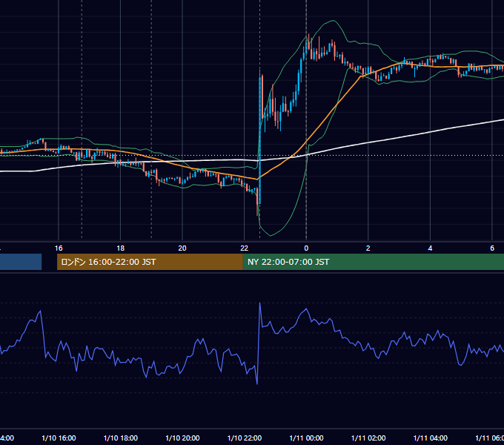
Task: Click the 1/11 02:00 date label
Action: pos(368,438)
